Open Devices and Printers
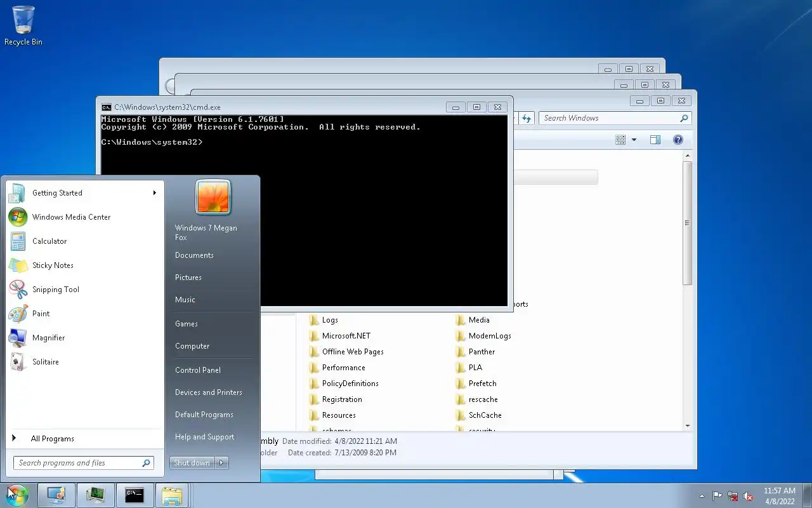Viewport: 812px width, 508px height. pyautogui.click(x=209, y=392)
